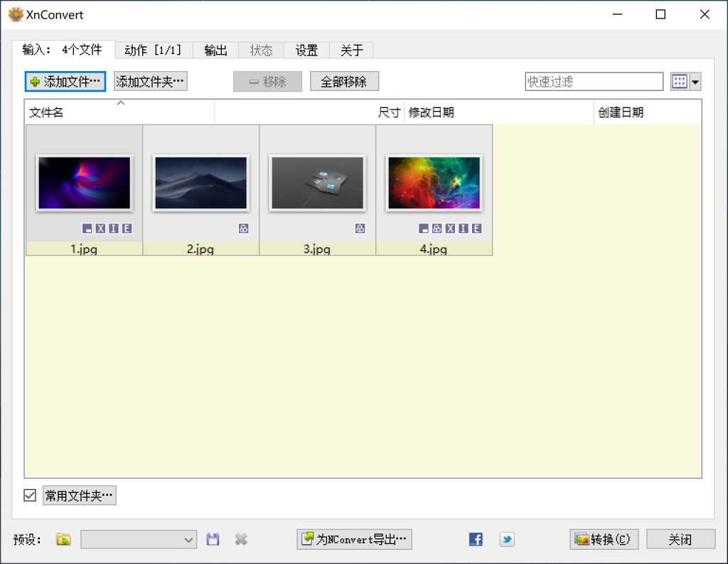
Task: Focus the 快速过滤 filter field
Action: pyautogui.click(x=594, y=82)
